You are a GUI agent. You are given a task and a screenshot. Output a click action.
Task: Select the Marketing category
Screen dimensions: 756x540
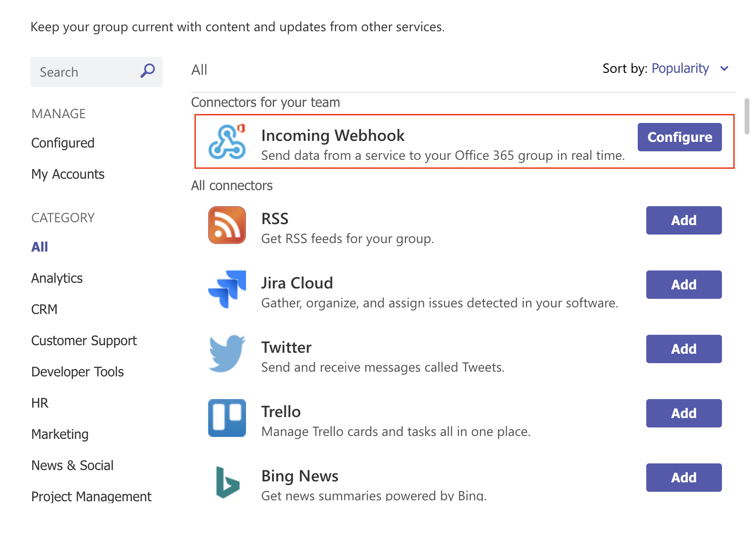[x=60, y=434]
